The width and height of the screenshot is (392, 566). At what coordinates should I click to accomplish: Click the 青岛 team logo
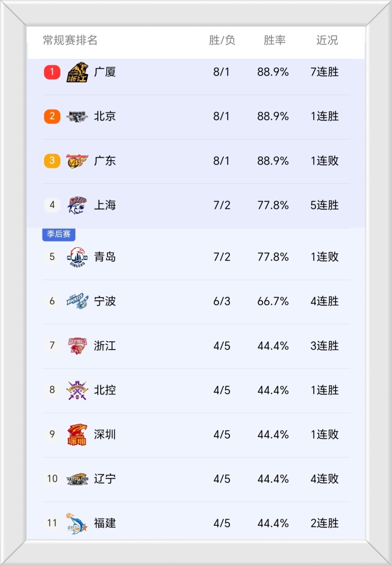click(x=77, y=257)
